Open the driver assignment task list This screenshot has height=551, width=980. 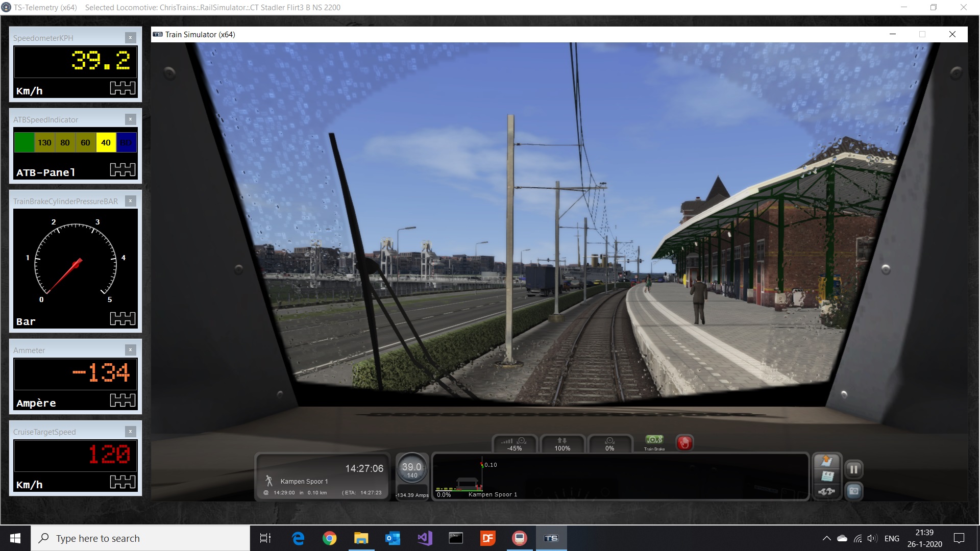click(827, 476)
